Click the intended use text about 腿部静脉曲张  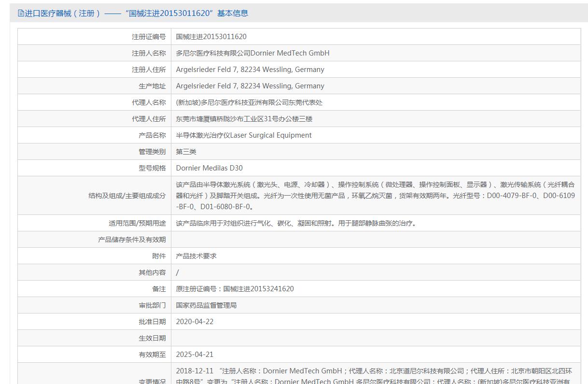point(296,223)
